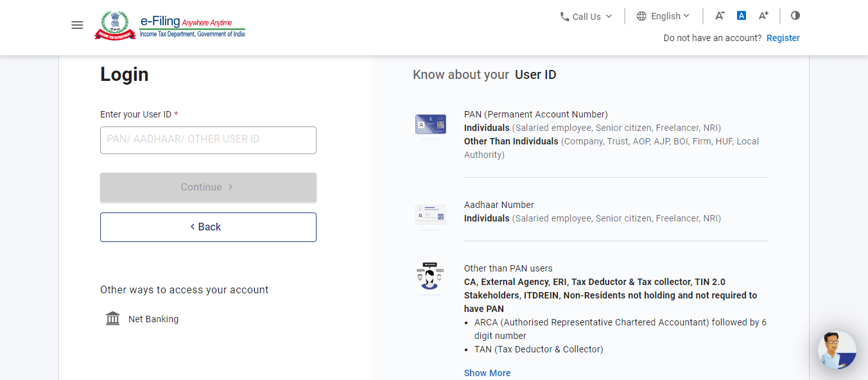The image size is (868, 380).
Task: Expand the Call Us dropdown
Action: tap(586, 17)
